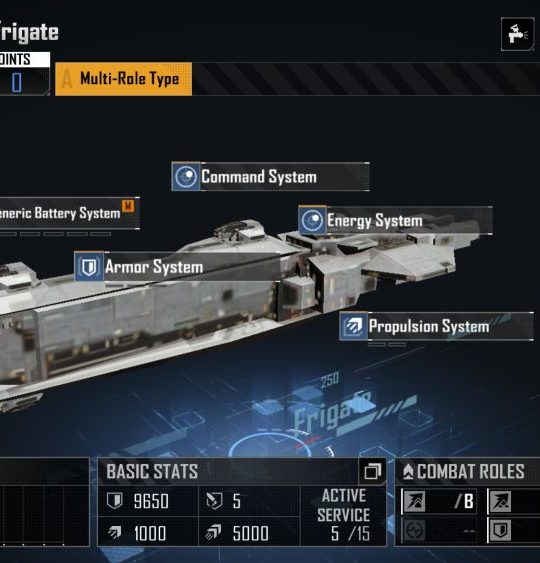
Task: Click the Active Service 5/15 counter
Action: (343, 515)
